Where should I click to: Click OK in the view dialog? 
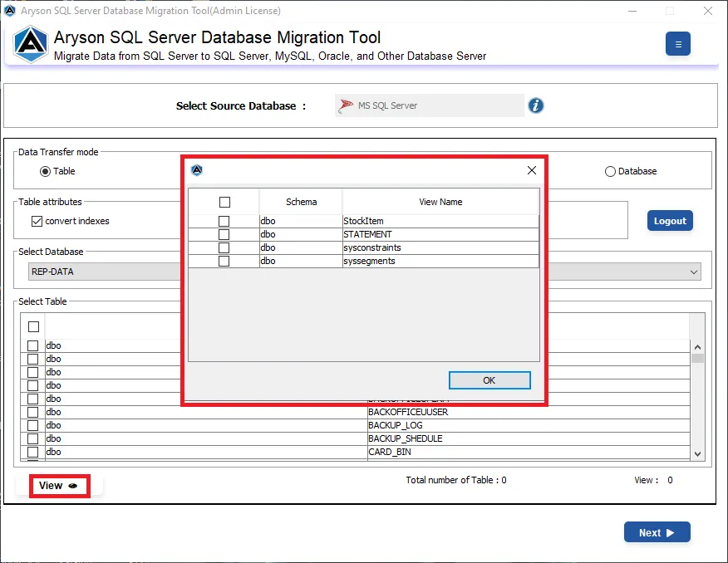[x=489, y=380]
